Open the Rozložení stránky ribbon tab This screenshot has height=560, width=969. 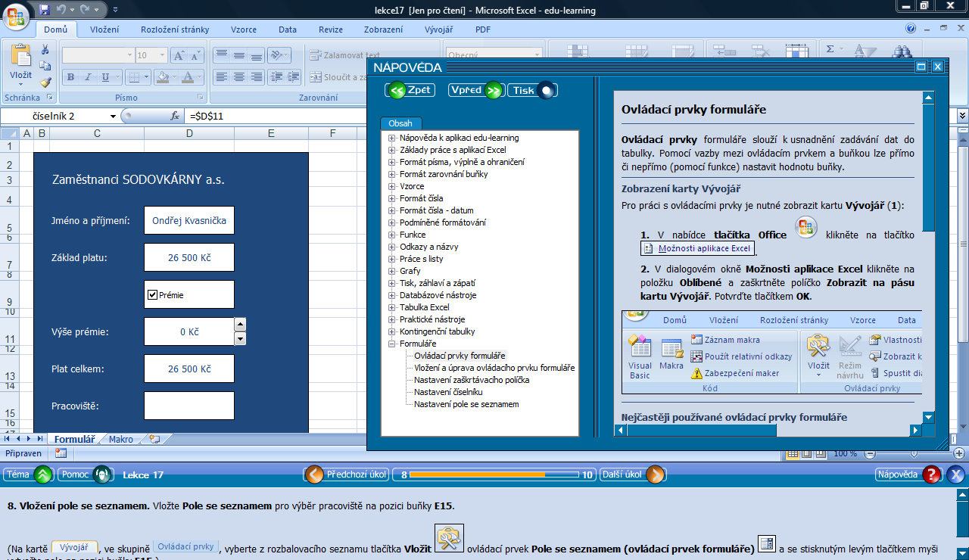pyautogui.click(x=175, y=30)
